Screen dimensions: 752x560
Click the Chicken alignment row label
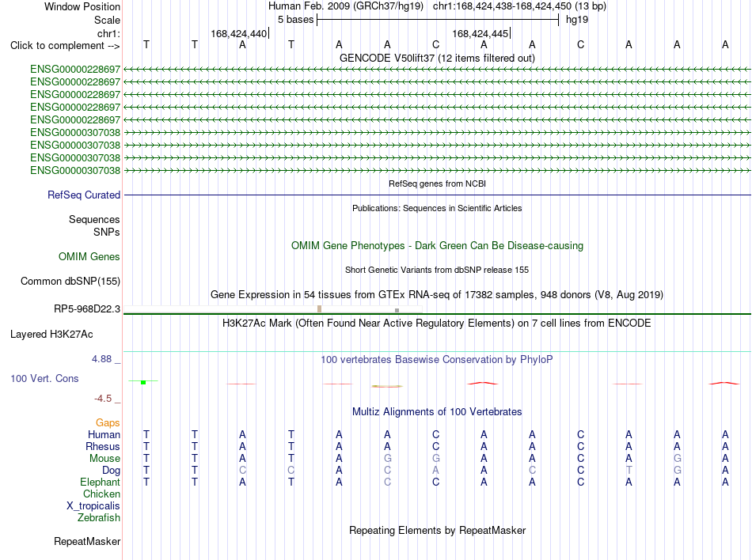click(x=101, y=494)
